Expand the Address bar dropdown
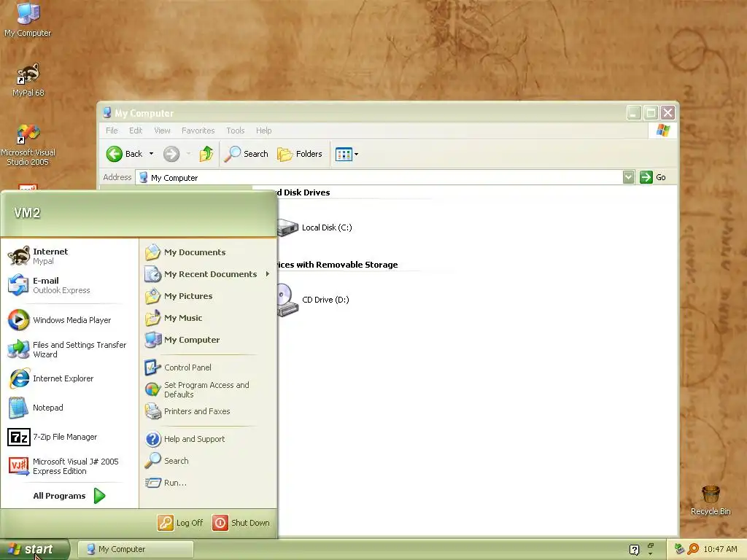The height and width of the screenshot is (560, 747). [628, 177]
